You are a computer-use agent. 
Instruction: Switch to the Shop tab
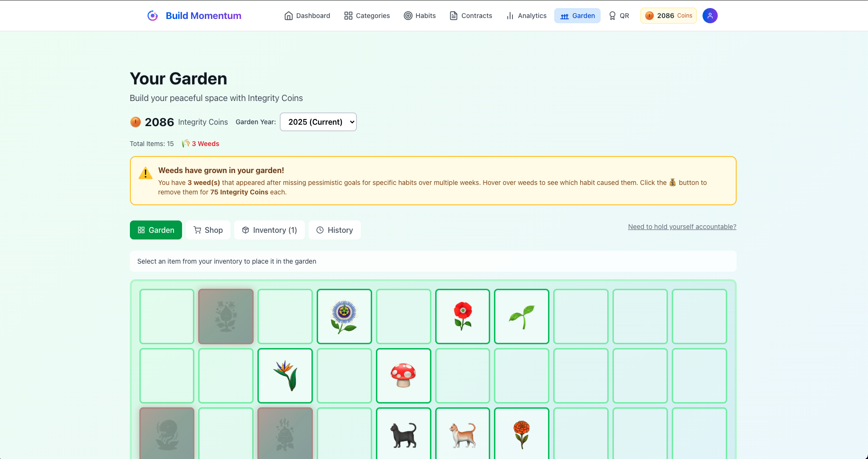[x=208, y=230]
